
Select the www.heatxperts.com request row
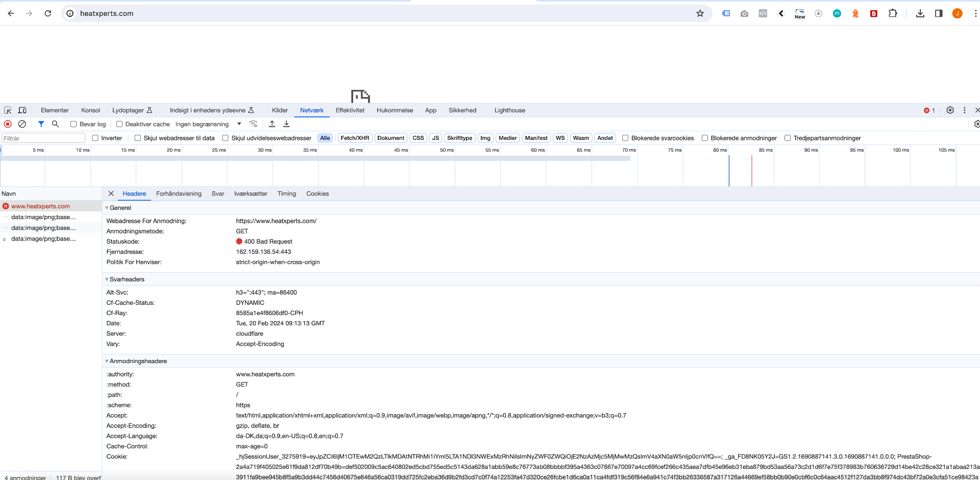[51, 206]
